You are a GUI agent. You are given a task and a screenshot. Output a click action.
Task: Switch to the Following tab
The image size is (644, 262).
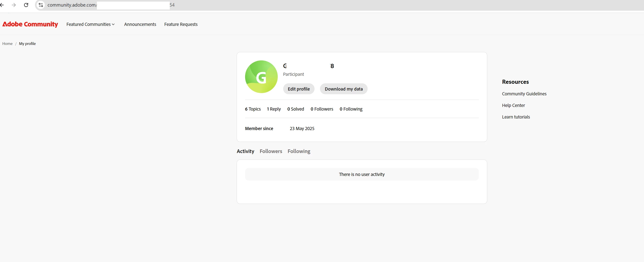tap(299, 151)
